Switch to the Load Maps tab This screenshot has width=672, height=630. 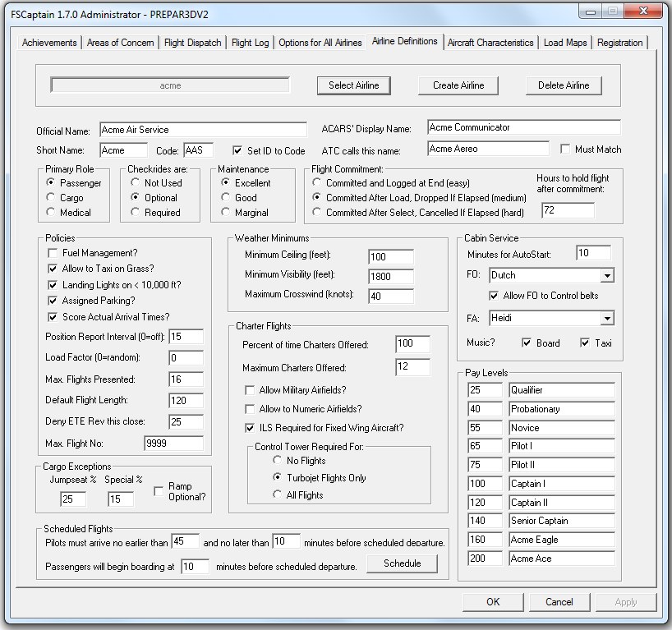click(565, 43)
